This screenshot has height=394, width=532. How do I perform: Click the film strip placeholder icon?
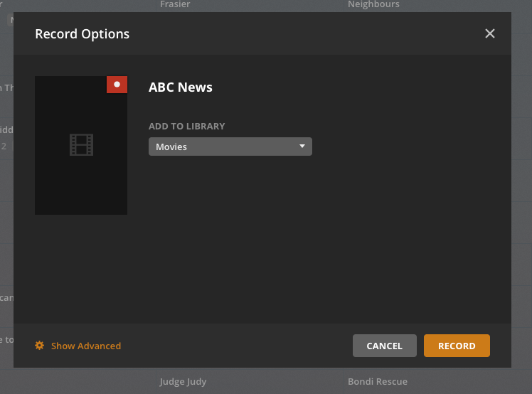coord(81,145)
